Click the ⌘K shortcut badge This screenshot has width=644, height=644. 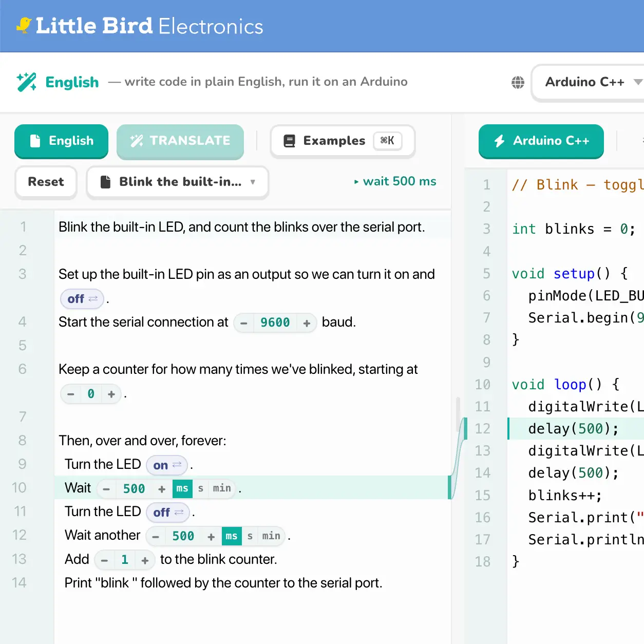(387, 141)
